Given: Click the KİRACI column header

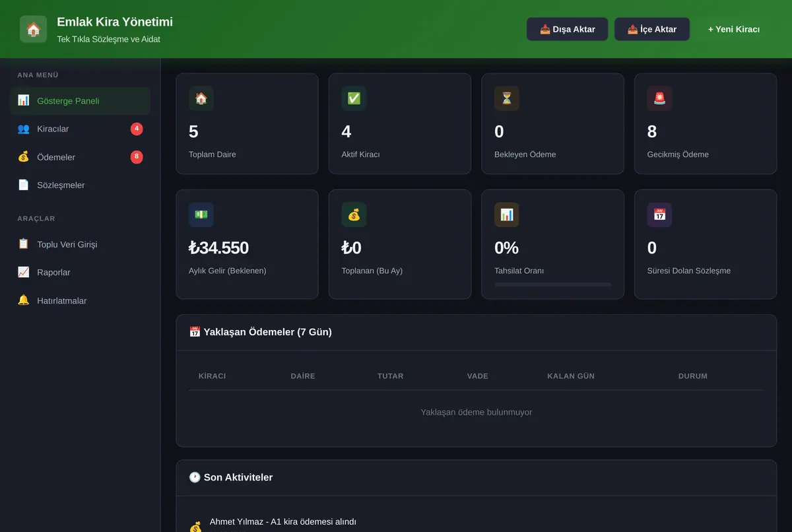Looking at the screenshot, I should (213, 376).
